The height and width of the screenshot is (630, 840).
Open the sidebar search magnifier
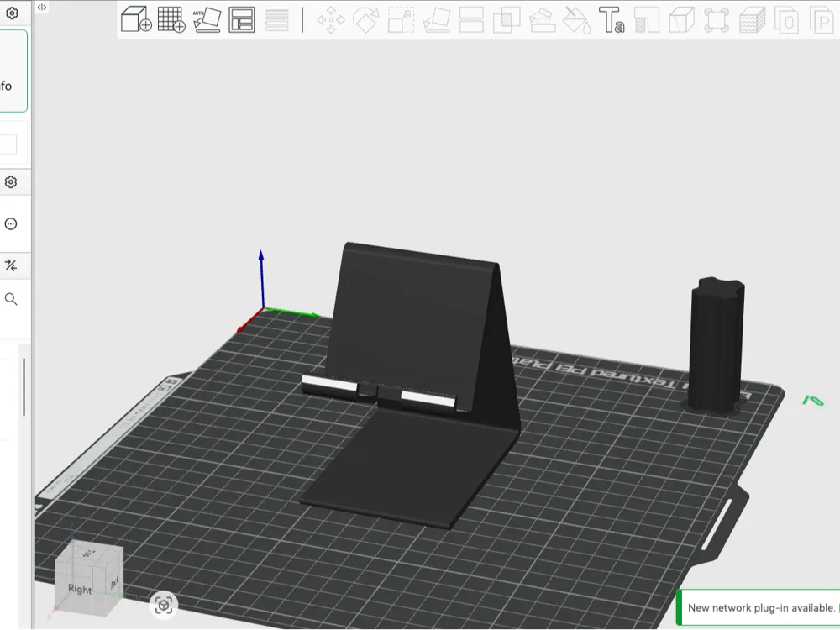click(x=11, y=299)
